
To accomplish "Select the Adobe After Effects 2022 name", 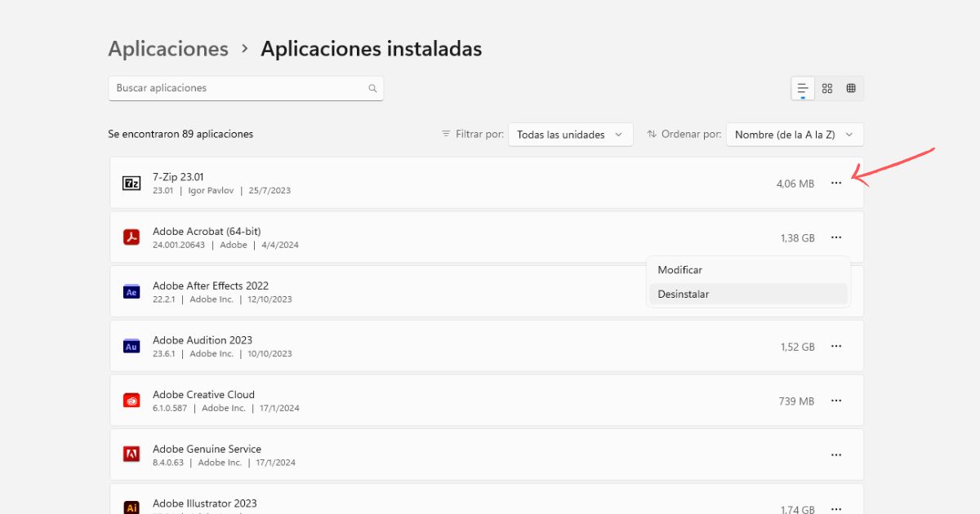I will click(x=211, y=286).
